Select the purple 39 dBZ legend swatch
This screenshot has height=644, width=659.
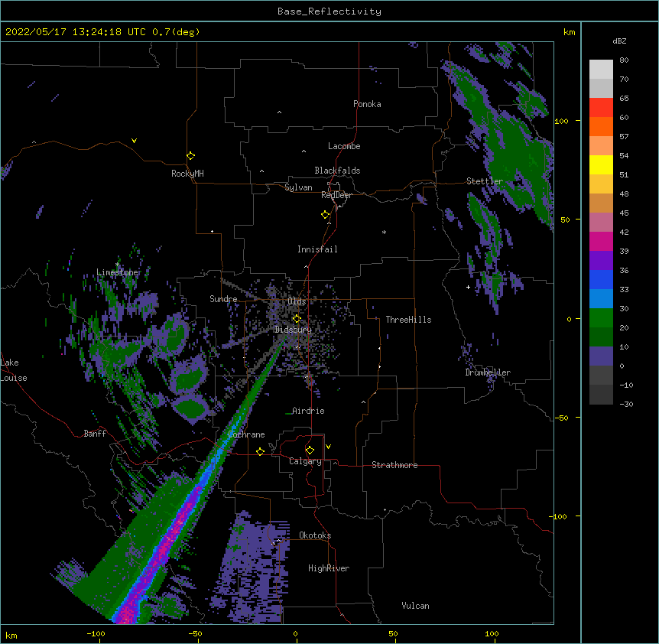coord(601,260)
